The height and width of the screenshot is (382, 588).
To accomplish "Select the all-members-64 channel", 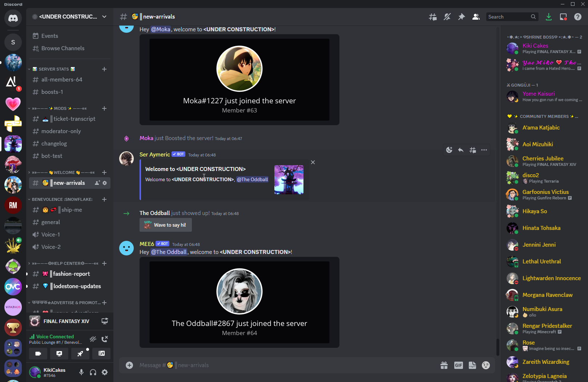I will click(x=69, y=80).
